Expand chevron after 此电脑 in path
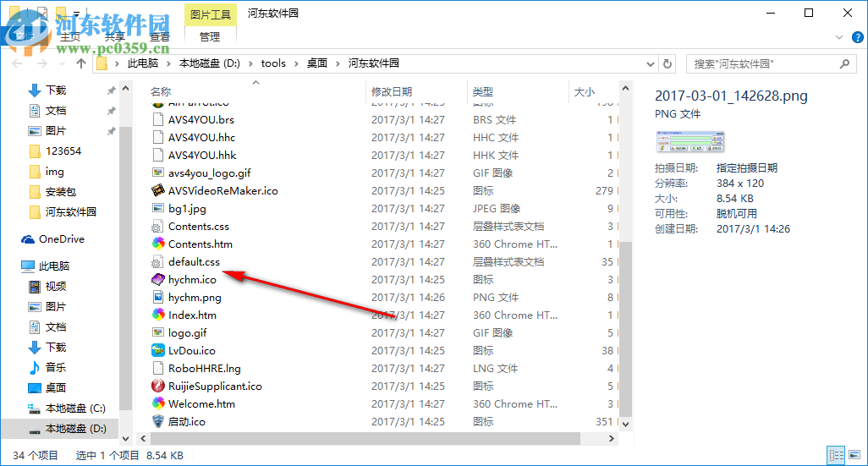 tap(168, 63)
